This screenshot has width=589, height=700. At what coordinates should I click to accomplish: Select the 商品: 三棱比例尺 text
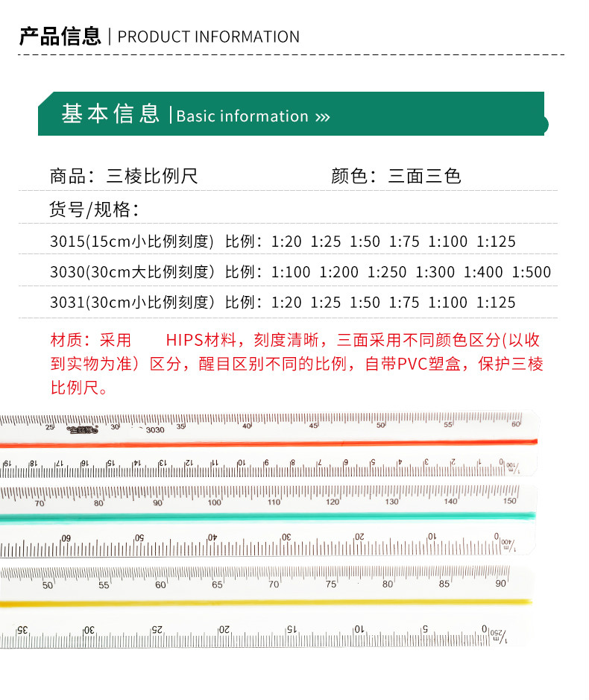click(x=124, y=176)
